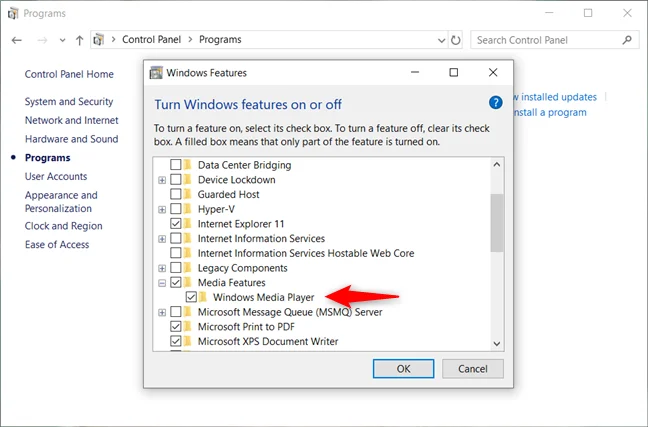Click the Control Panel breadcrumb
The height and width of the screenshot is (427, 648).
(x=151, y=40)
